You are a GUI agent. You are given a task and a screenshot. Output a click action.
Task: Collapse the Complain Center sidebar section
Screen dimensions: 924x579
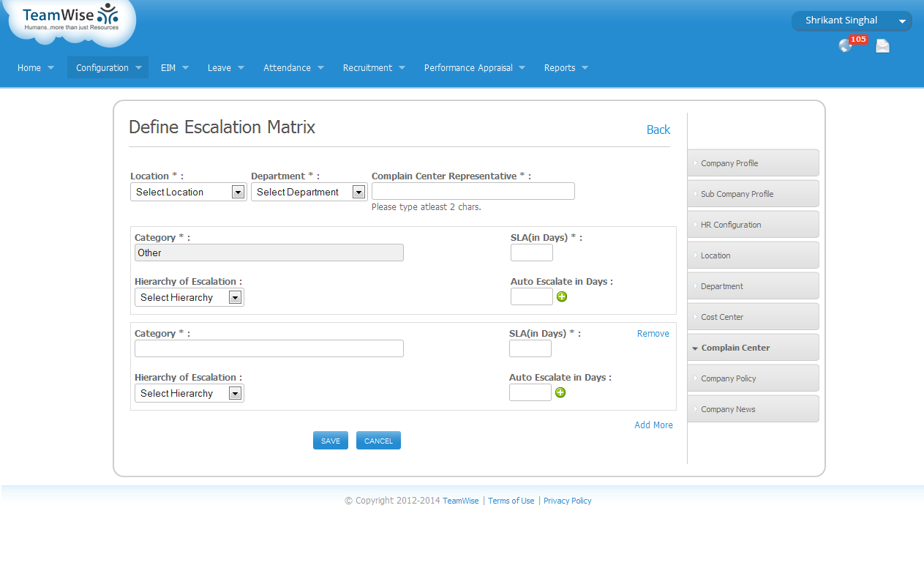[x=753, y=348]
